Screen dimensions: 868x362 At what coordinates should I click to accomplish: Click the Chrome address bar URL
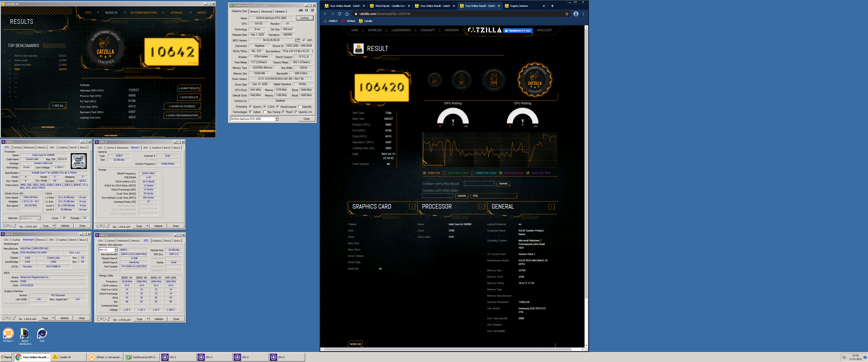click(x=385, y=14)
